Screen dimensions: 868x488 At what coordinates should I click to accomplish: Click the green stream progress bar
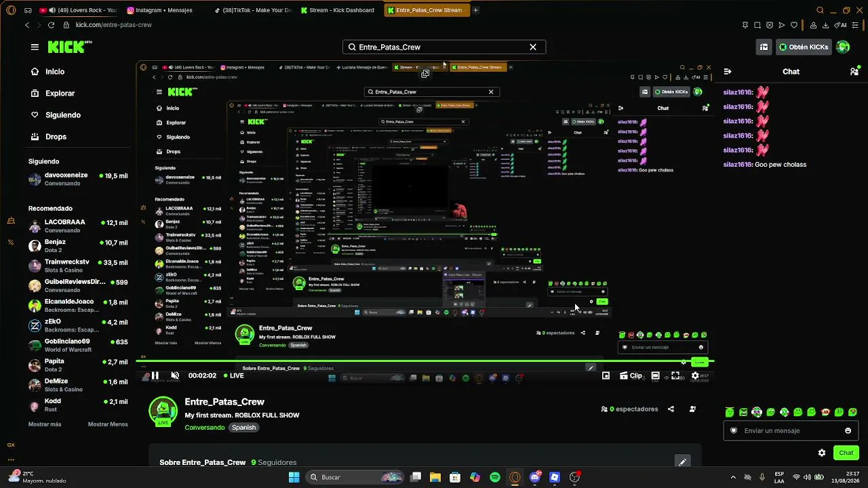point(425,361)
